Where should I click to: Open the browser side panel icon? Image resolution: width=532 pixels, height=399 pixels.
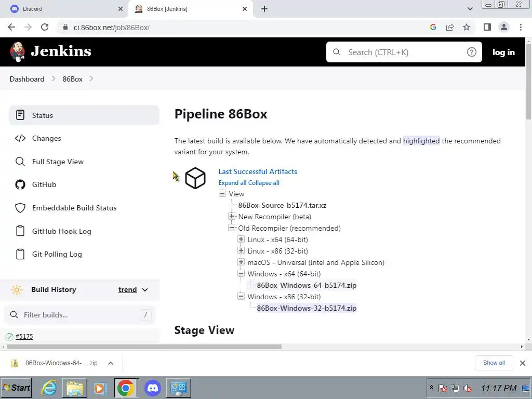point(487,27)
